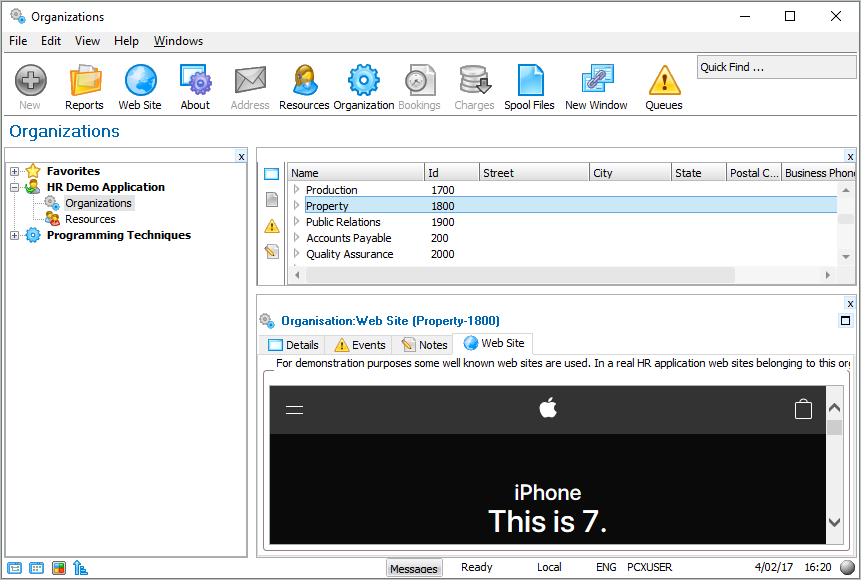Expand the Favorites tree node

pyautogui.click(x=15, y=171)
